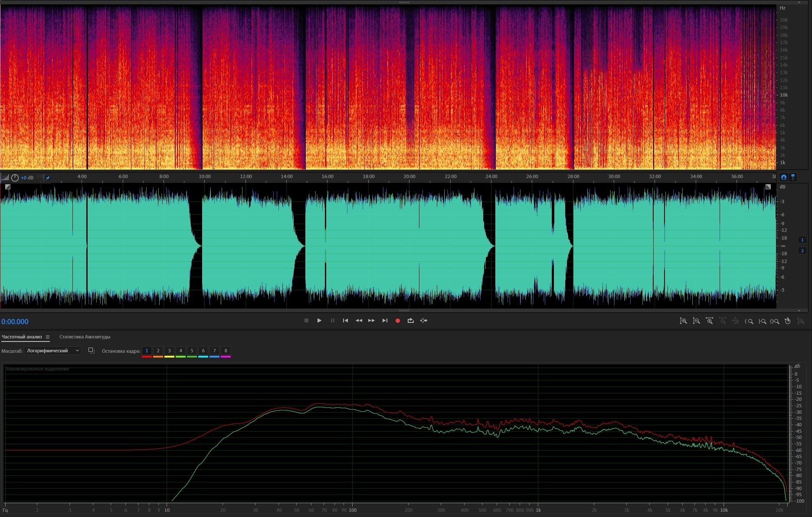Select hold frame 2 button

pos(158,351)
